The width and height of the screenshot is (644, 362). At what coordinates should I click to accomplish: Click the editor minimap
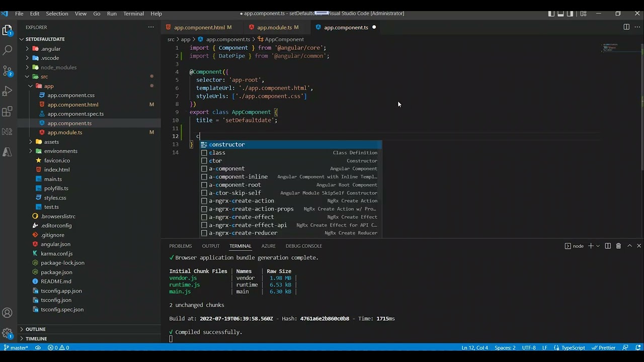[621, 49]
